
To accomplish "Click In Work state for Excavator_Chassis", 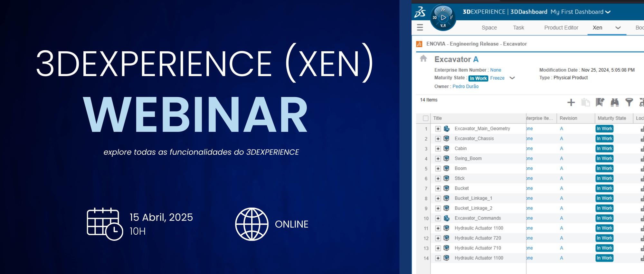I will point(604,139).
